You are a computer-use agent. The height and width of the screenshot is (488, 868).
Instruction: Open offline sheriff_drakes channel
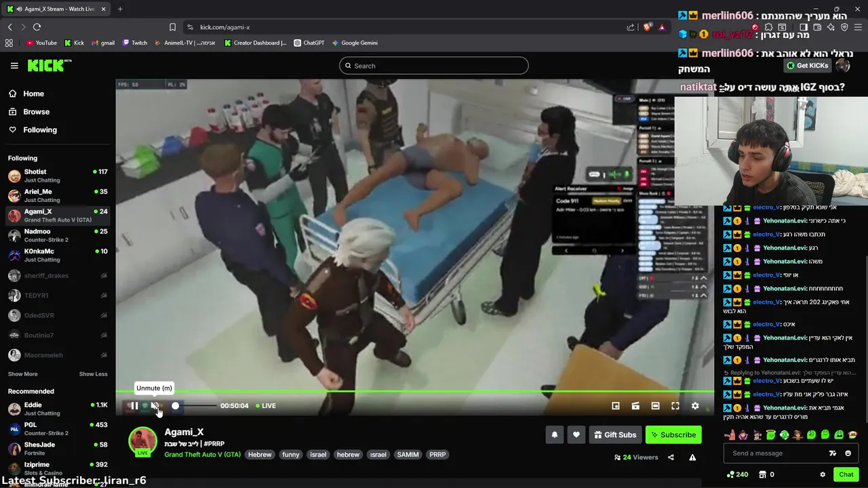tap(58, 276)
